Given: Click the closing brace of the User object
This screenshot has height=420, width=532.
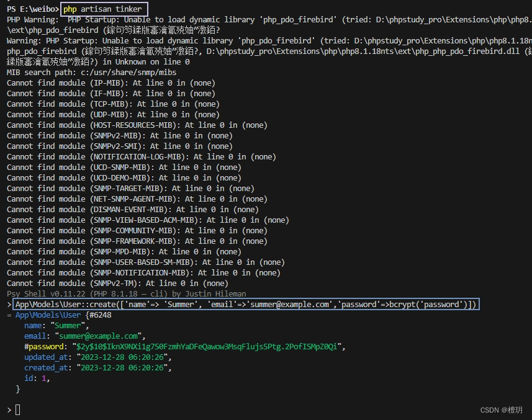Looking at the screenshot, I should pyautogui.click(x=19, y=388).
